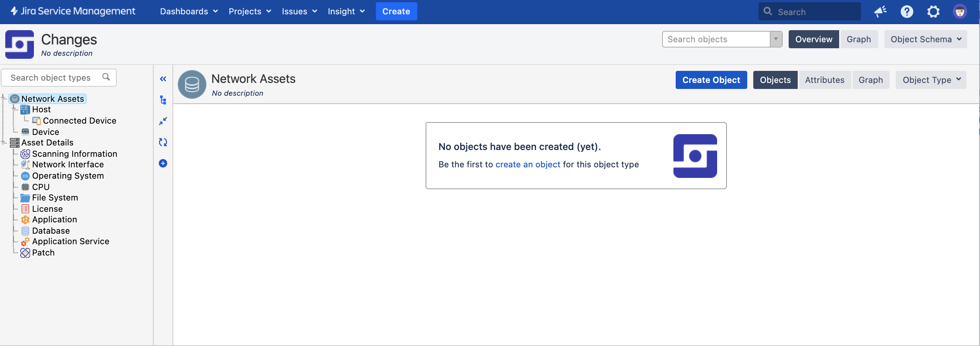The image size is (980, 346).
Task: Add new object type with plus icon
Action: tap(163, 163)
